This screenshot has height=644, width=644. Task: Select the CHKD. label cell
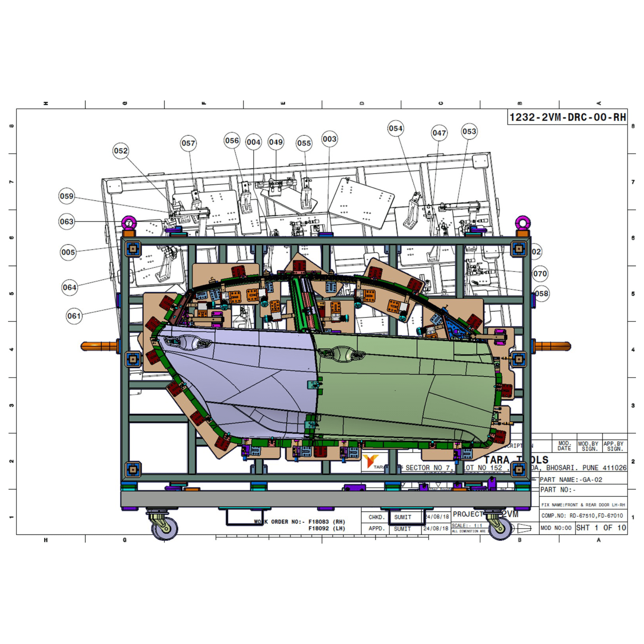point(376,517)
